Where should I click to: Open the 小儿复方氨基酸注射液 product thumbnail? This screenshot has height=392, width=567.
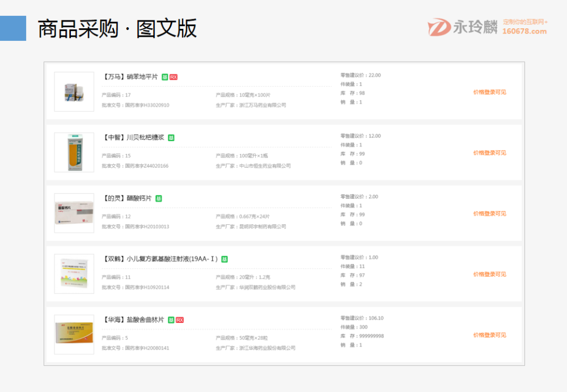74,274
